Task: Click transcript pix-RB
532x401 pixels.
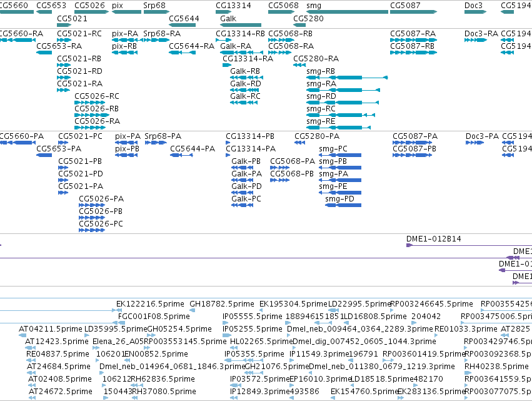Action: [125, 53]
